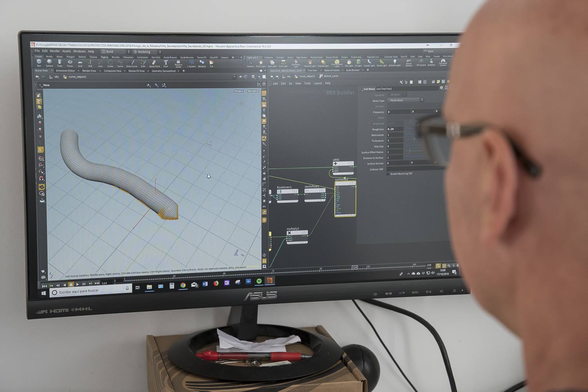Open the Layout menu in network editor

tap(318, 83)
